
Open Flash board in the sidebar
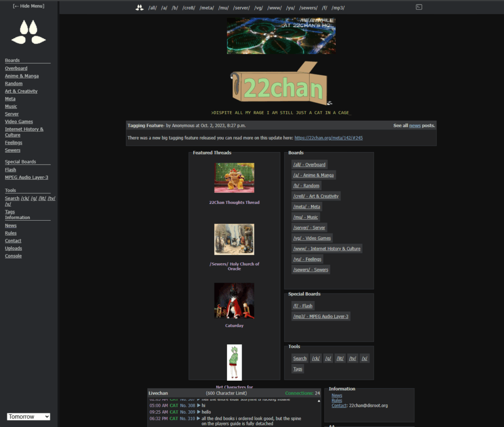10,170
